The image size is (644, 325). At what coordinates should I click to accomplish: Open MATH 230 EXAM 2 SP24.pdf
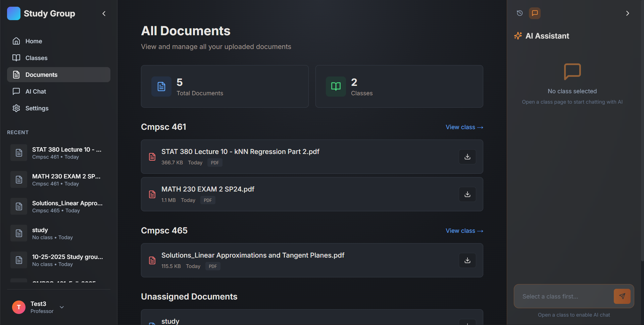[208, 189]
